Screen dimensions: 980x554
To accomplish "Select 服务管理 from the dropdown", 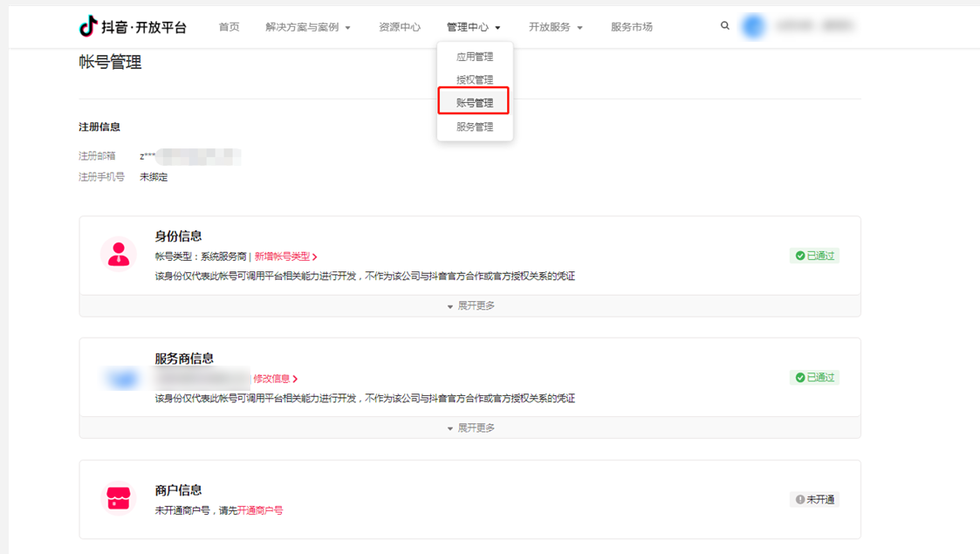I will click(475, 127).
